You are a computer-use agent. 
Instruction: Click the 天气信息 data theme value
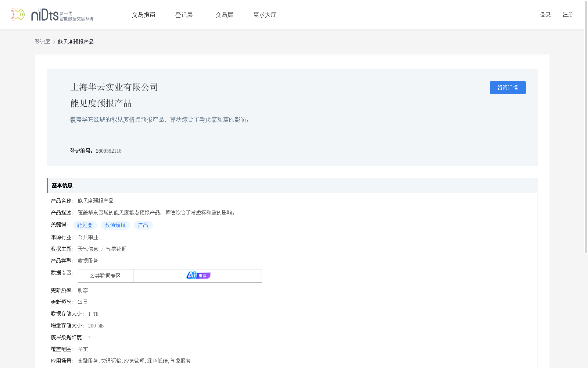click(88, 249)
